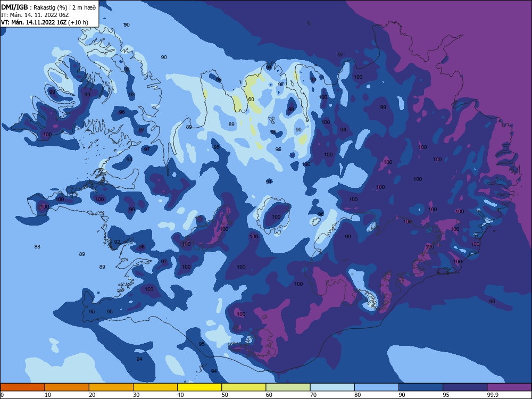This screenshot has height=399, width=532.
Task: Click the '10' legend tick label
Action: pos(48,395)
